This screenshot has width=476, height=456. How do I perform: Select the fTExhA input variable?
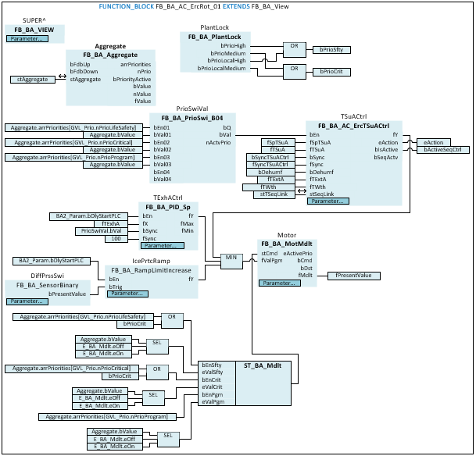pyautogui.click(x=111, y=224)
